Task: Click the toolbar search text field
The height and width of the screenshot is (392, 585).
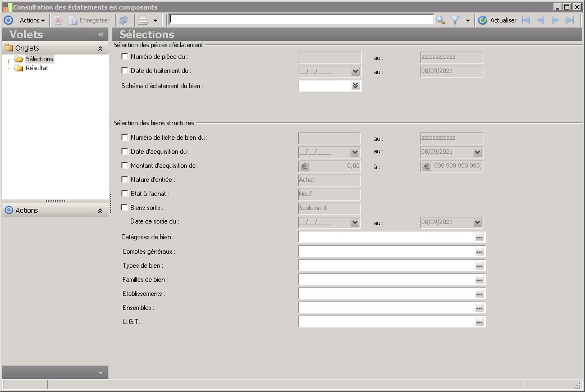Action: pyautogui.click(x=301, y=20)
